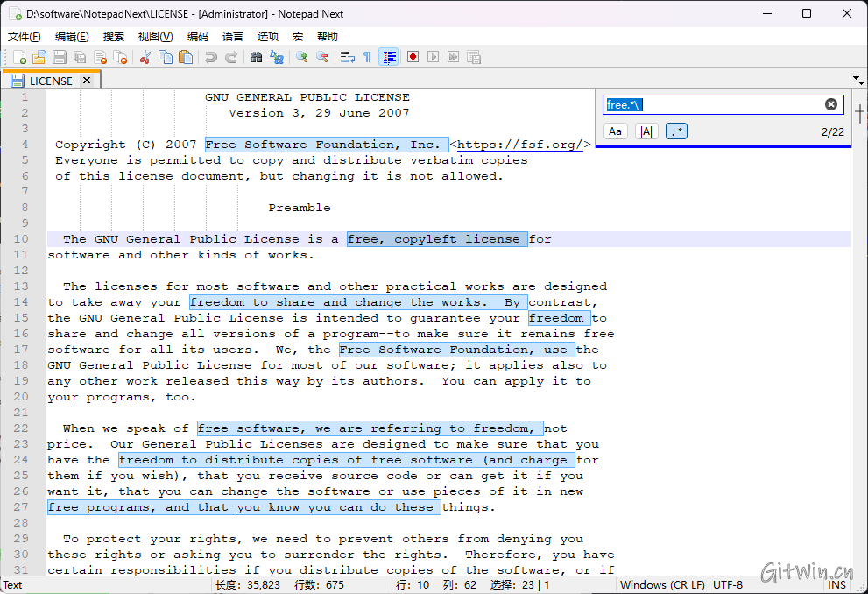Click highlighted 'free programs, and that' match
This screenshot has height=594, width=868.
(244, 507)
